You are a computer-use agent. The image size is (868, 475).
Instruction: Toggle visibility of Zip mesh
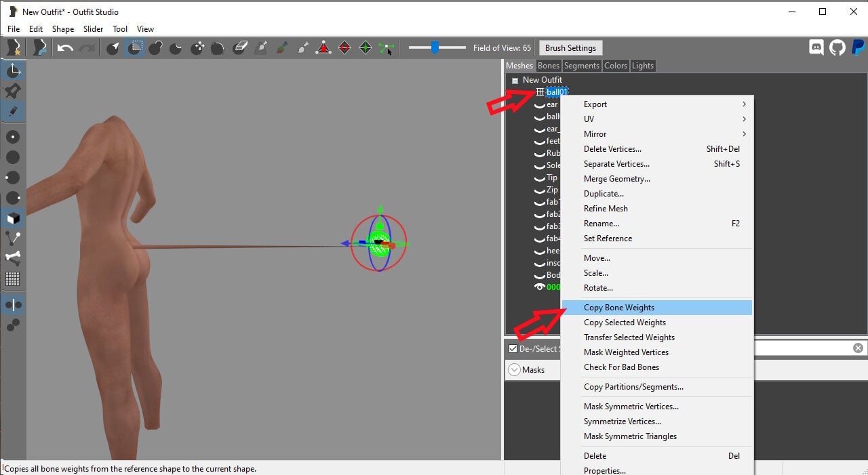click(540, 190)
